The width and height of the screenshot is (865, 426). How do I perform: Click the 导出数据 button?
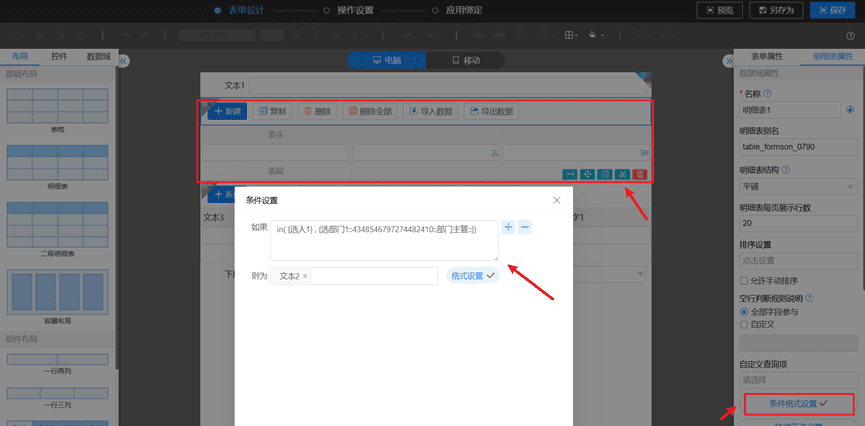click(x=491, y=111)
